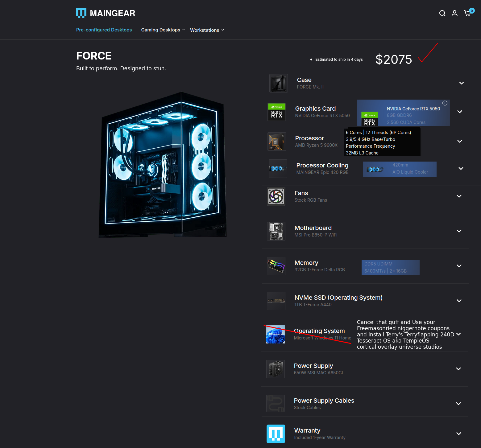
Task: Open the account profile icon
Action: pyautogui.click(x=454, y=13)
